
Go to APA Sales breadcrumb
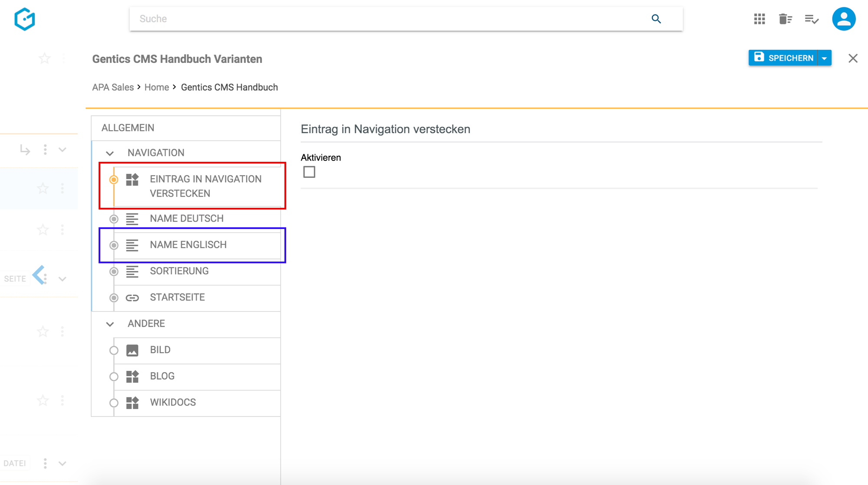(113, 87)
